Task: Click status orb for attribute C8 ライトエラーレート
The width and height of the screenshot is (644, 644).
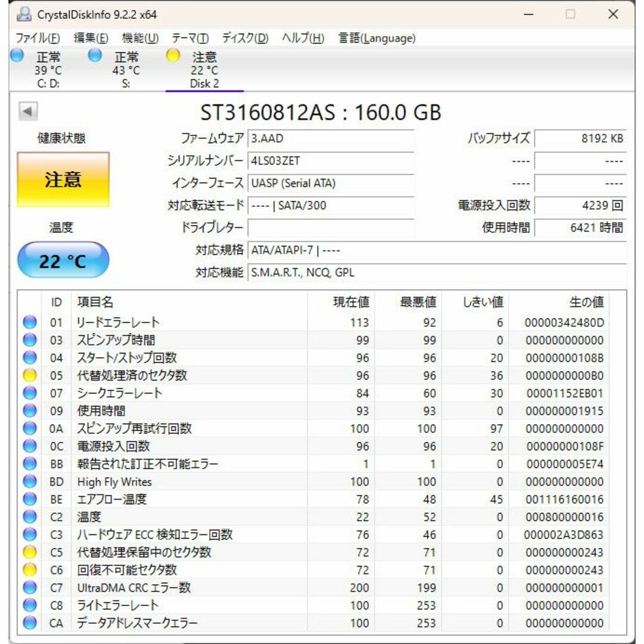Action: coord(30,605)
